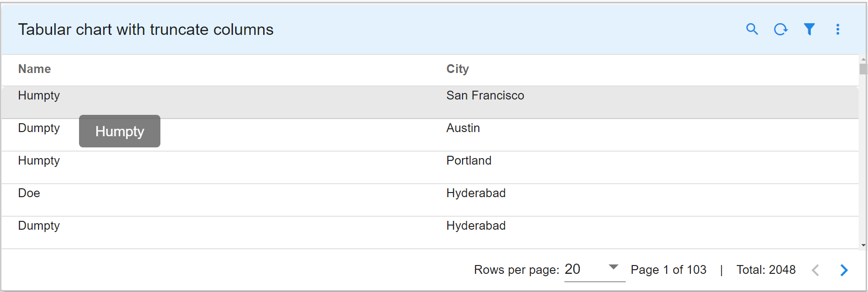Click the Humpty tooltip popup

[119, 131]
